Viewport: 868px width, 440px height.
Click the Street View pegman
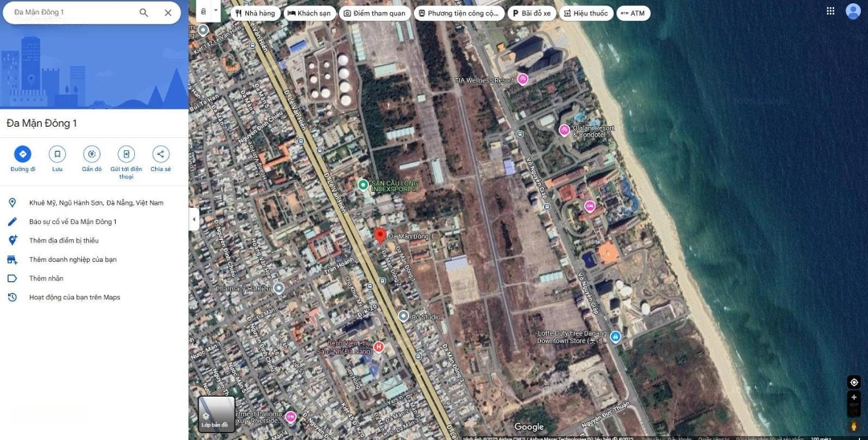pos(854,426)
